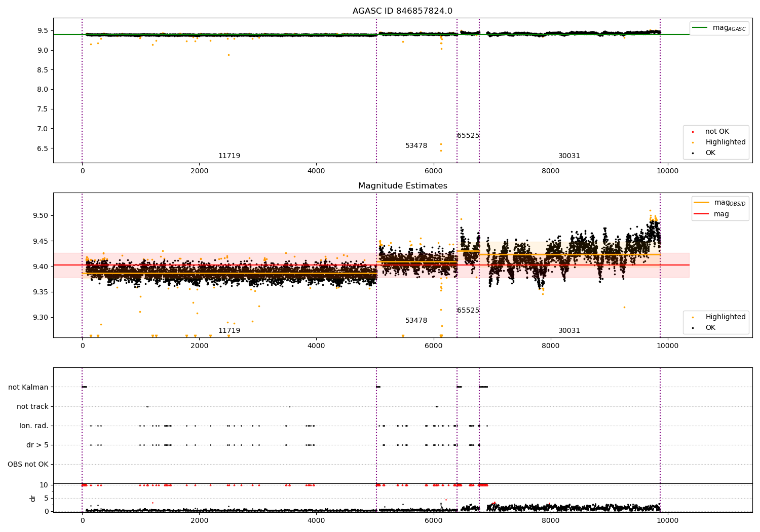
Task: Click the mag OBSID legend label
Action: (730, 203)
